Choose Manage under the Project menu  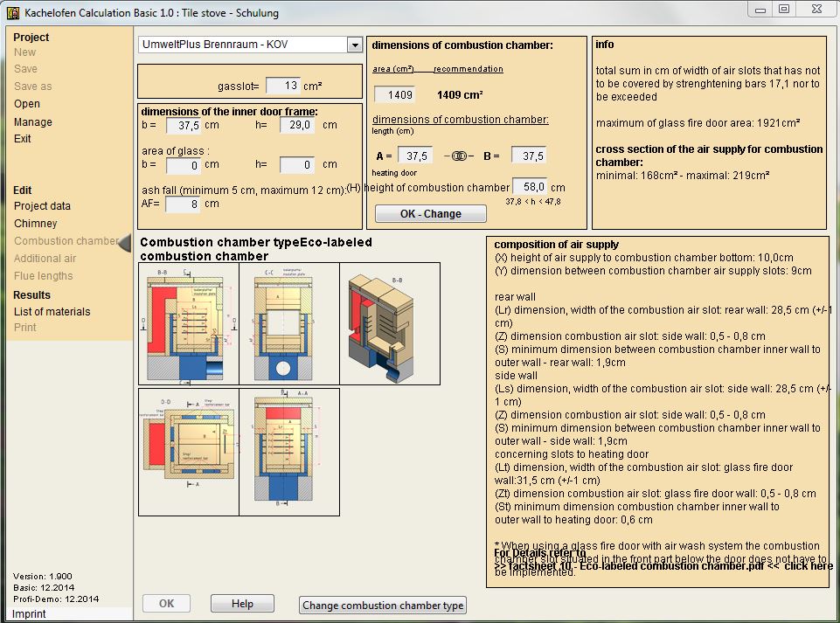point(32,122)
